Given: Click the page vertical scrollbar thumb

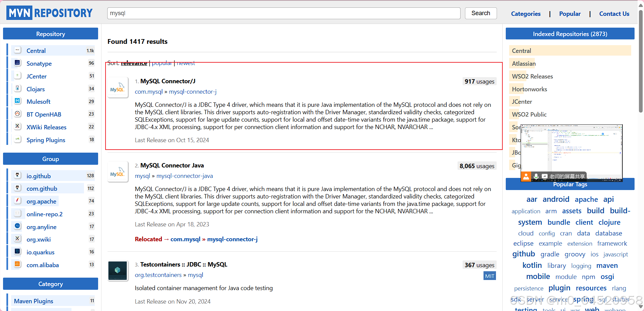Looking at the screenshot, I should (641, 61).
